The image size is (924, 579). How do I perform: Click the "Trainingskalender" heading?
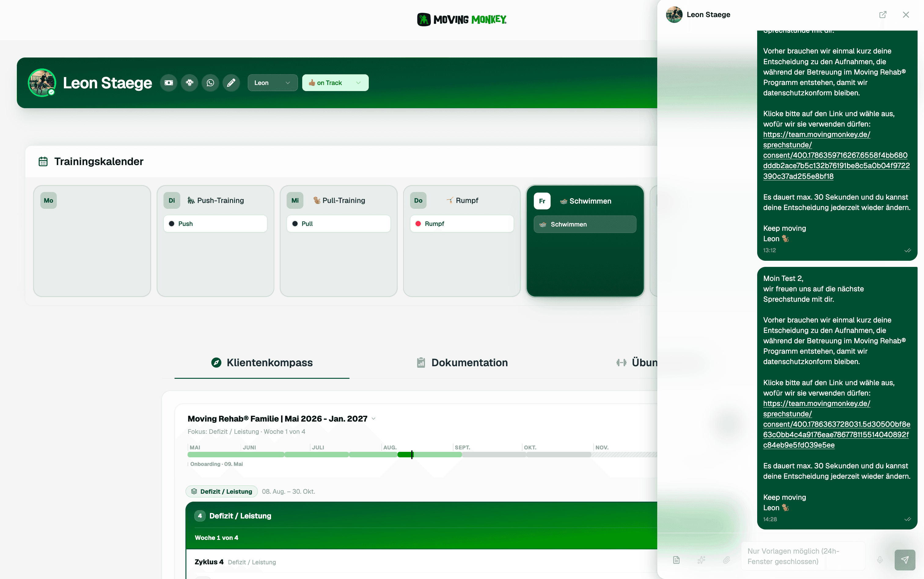(99, 162)
